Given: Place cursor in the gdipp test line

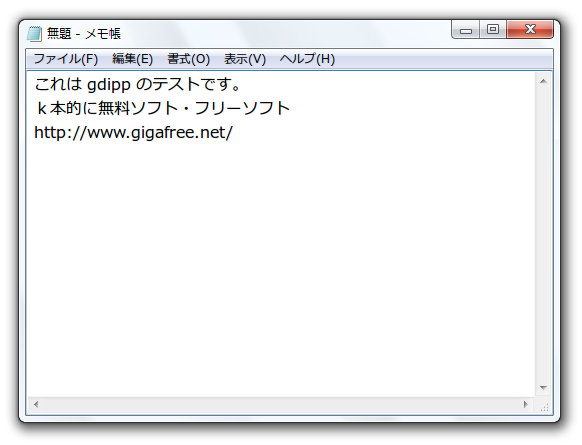Looking at the screenshot, I should (138, 84).
